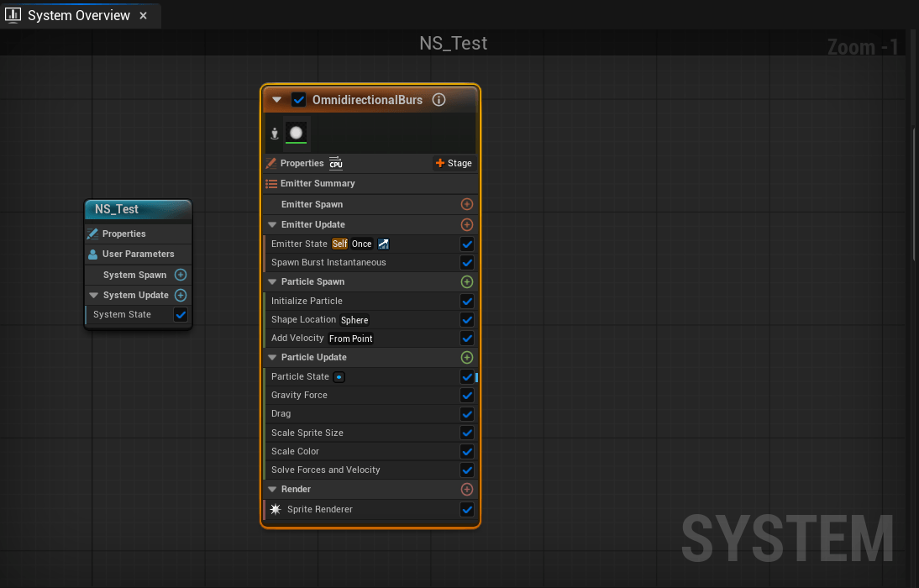Collapse the Render section

[272, 489]
